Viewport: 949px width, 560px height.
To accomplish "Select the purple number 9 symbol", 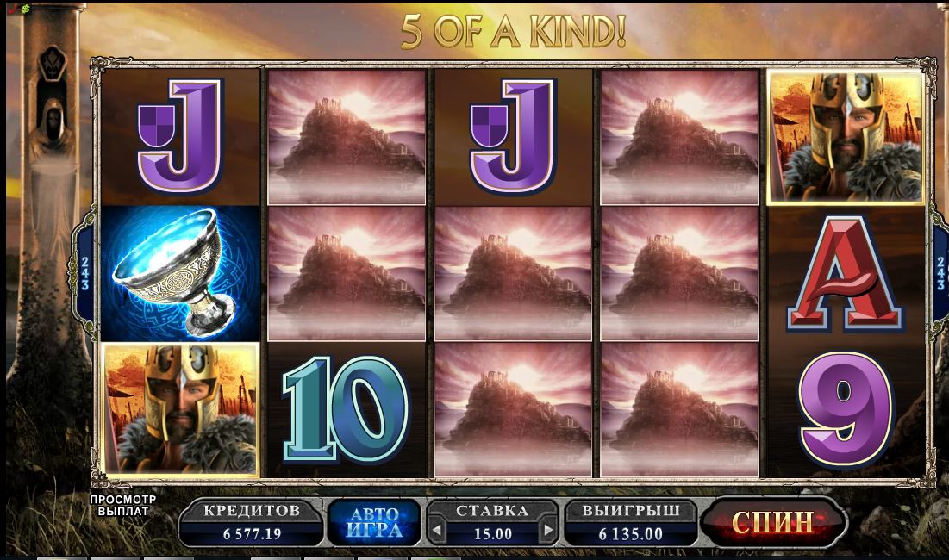I will [x=846, y=409].
